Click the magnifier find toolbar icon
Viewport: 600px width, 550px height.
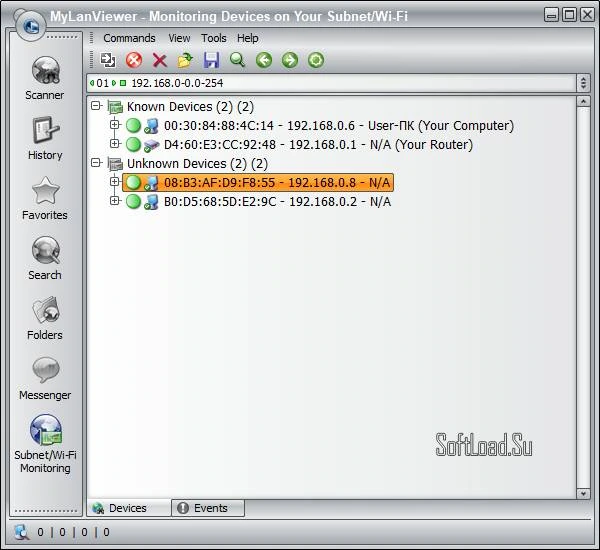[x=237, y=60]
